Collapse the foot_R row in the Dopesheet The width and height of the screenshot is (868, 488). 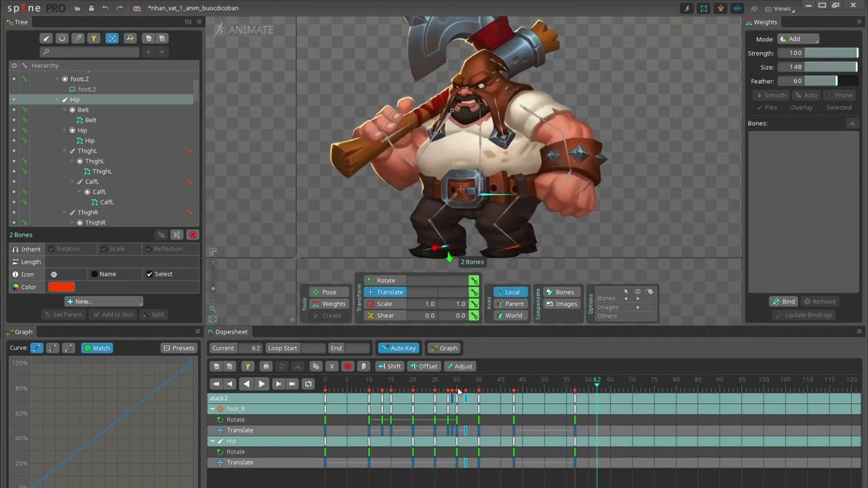(x=212, y=409)
